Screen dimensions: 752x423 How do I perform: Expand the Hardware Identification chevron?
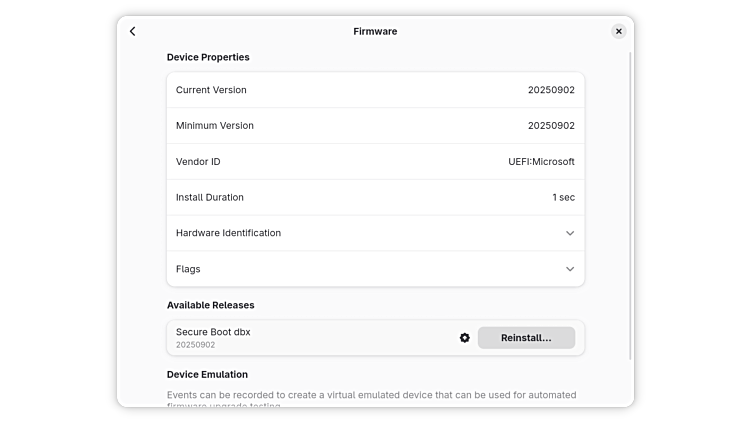tap(570, 233)
